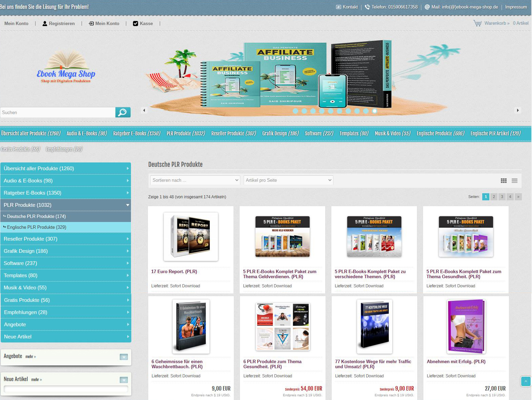Go to results page 3

[x=502, y=197]
